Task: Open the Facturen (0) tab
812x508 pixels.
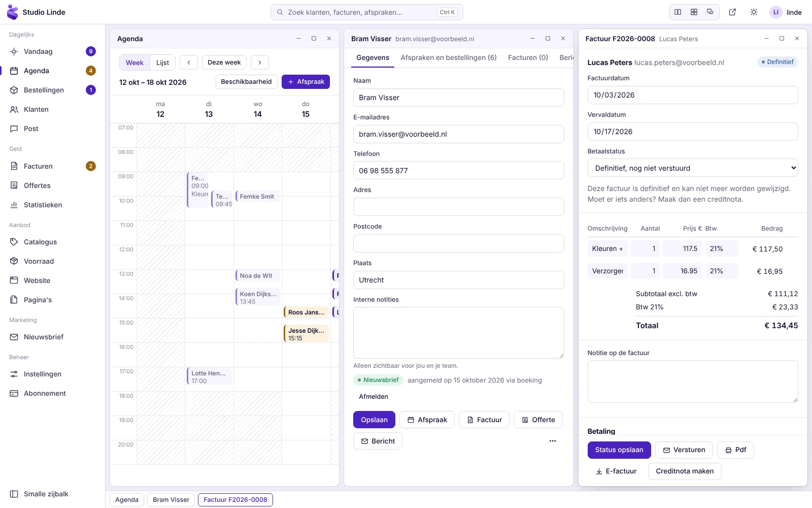Action: point(528,57)
